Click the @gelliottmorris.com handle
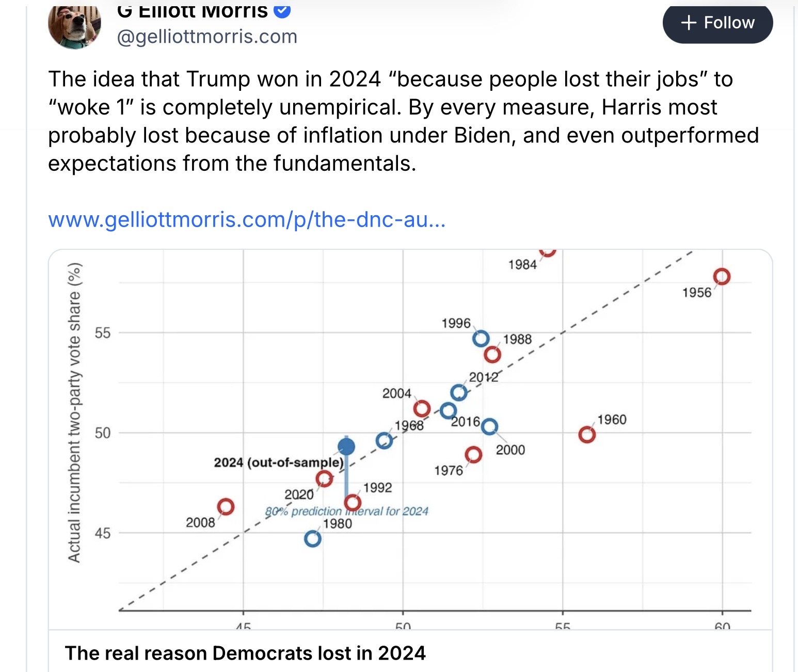Viewport: 798px width, 672px height. coord(207,37)
